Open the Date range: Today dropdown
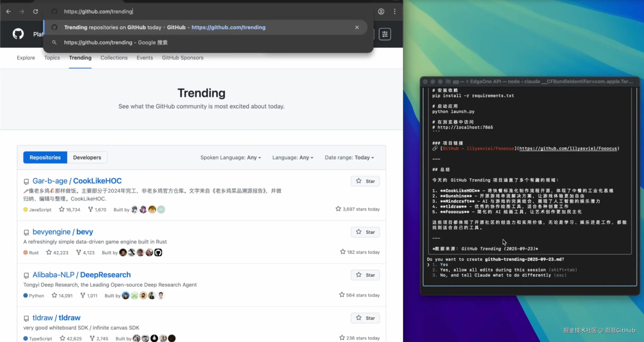The width and height of the screenshot is (644, 342). point(349,158)
